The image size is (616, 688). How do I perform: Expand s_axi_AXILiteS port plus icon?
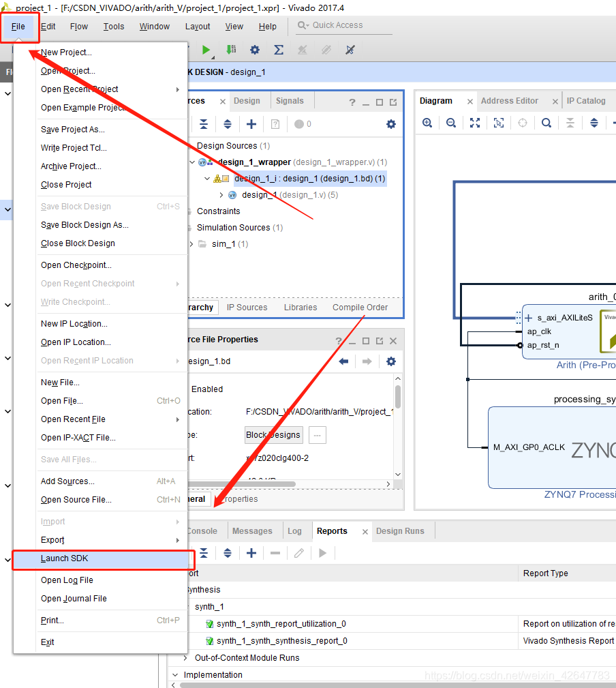(529, 318)
